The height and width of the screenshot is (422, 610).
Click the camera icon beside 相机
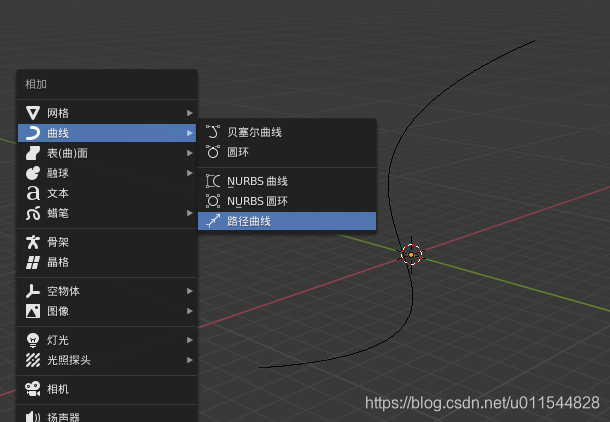pos(33,389)
